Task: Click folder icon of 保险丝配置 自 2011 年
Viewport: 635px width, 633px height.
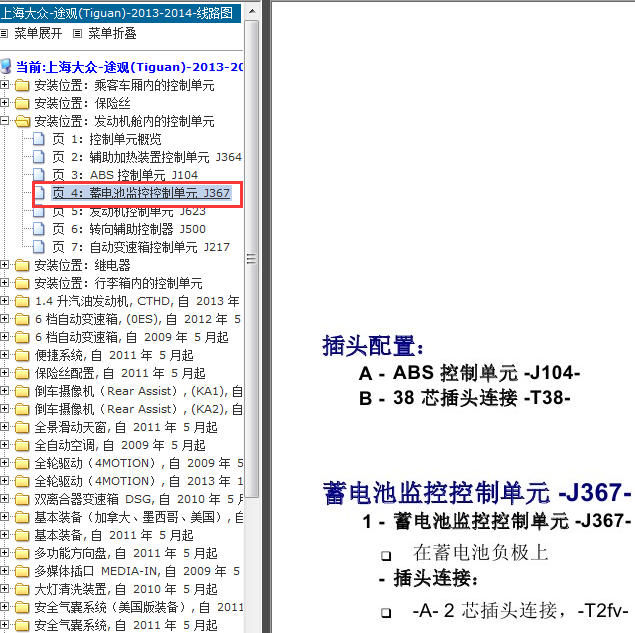Action: point(22,373)
